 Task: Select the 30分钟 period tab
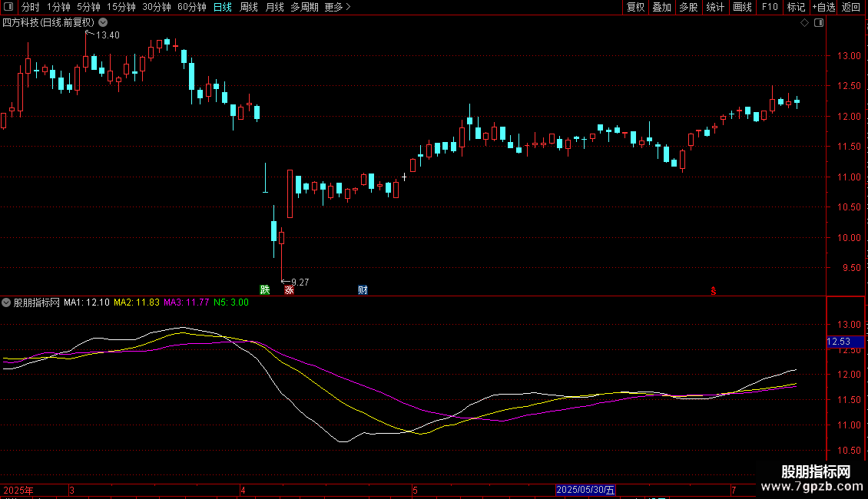156,7
